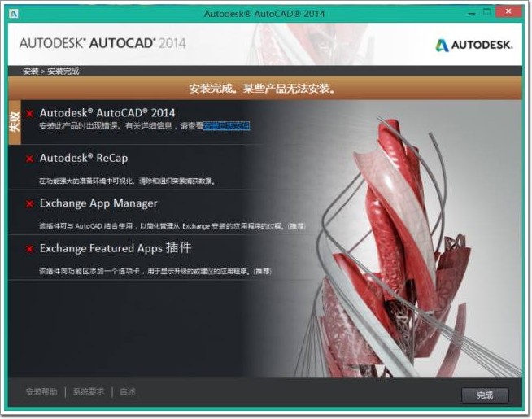Image resolution: width=532 pixels, height=419 pixels.
Task: Click red X icon next to Autodesk AutoCAD 2014
Action: [x=30, y=113]
